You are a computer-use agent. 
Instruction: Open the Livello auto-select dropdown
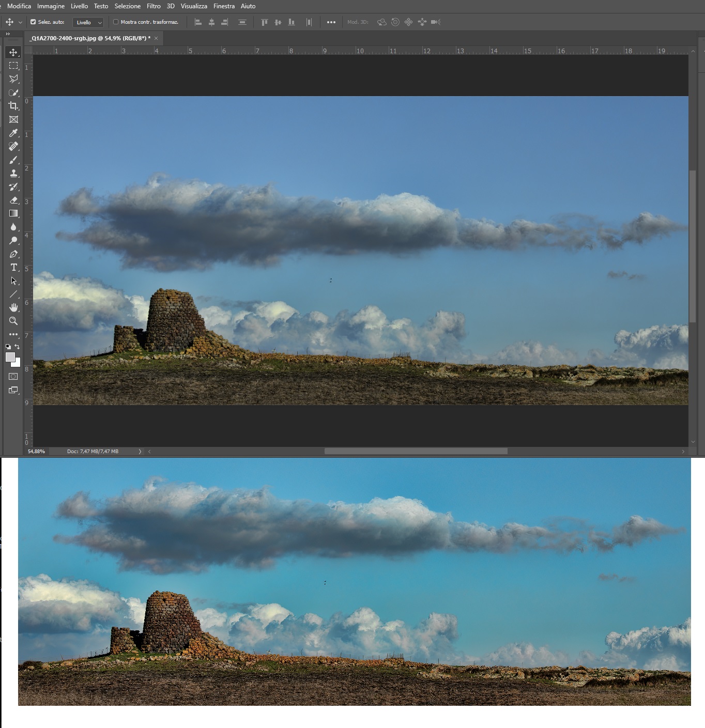pos(89,22)
